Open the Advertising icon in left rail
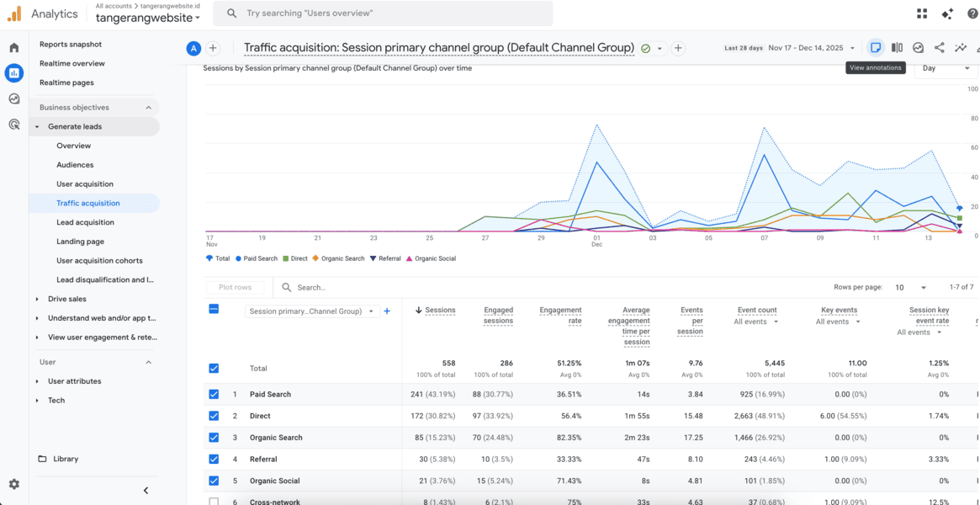The width and height of the screenshot is (980, 505). (x=14, y=125)
